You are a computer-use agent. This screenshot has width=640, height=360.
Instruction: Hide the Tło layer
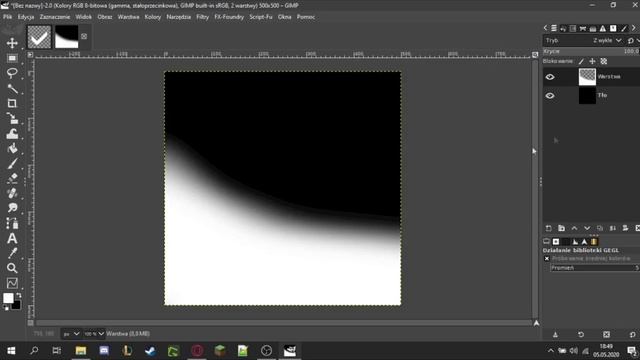coord(550,96)
